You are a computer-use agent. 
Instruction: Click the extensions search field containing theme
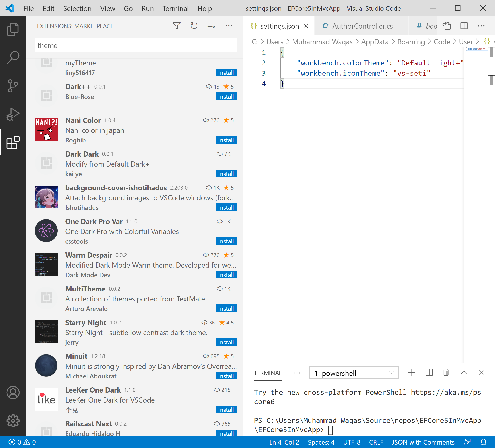click(x=135, y=45)
